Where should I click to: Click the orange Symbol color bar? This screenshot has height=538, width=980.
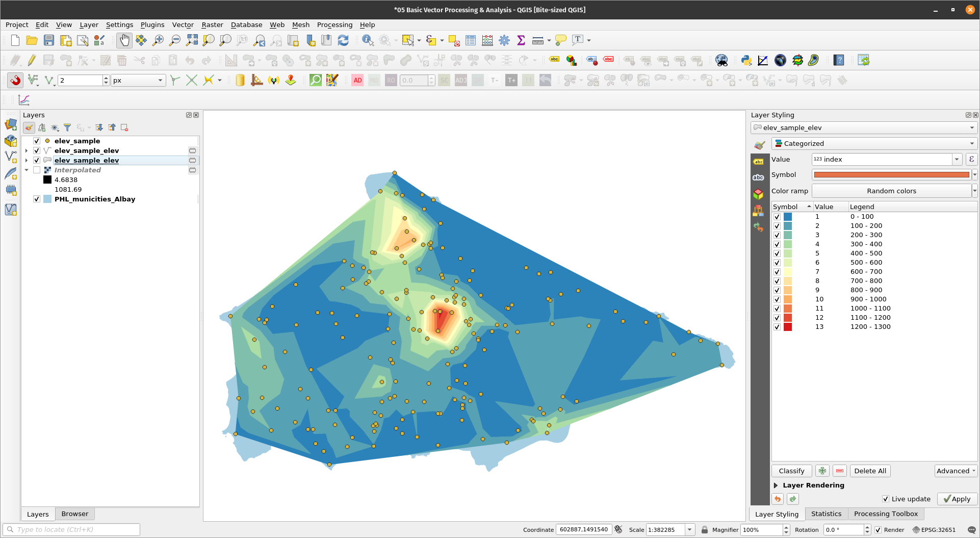click(891, 175)
